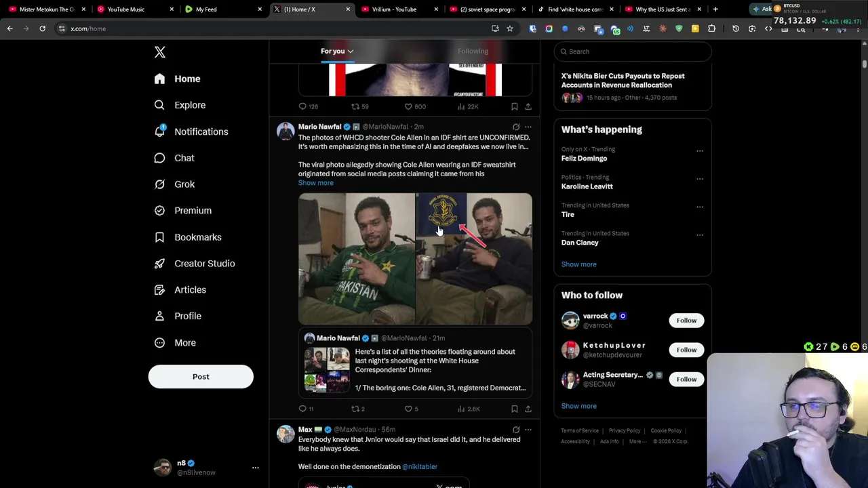The height and width of the screenshot is (488, 868).
Task: Open Grok in the sidebar
Action: point(174,184)
